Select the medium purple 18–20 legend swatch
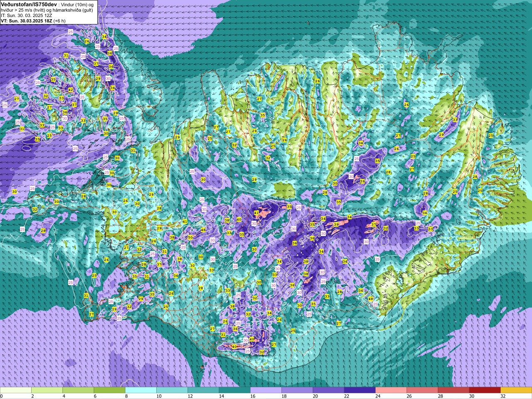The image size is (532, 399). coord(297,390)
